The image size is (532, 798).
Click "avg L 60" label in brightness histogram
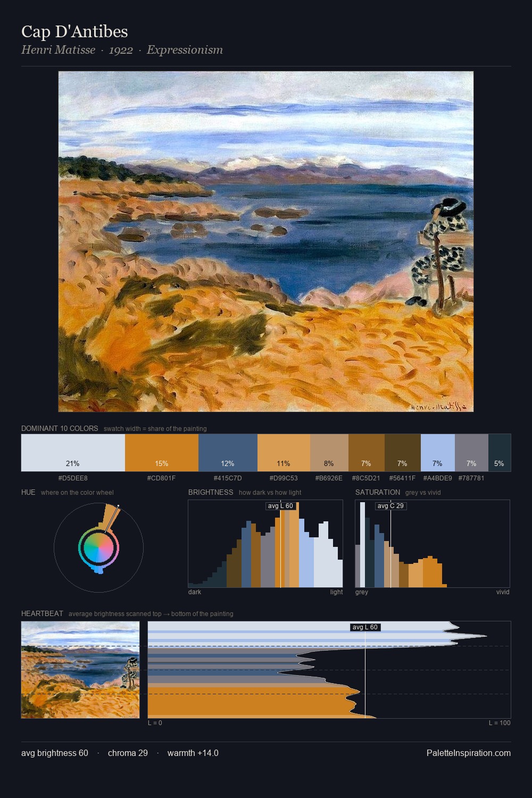coord(280,506)
